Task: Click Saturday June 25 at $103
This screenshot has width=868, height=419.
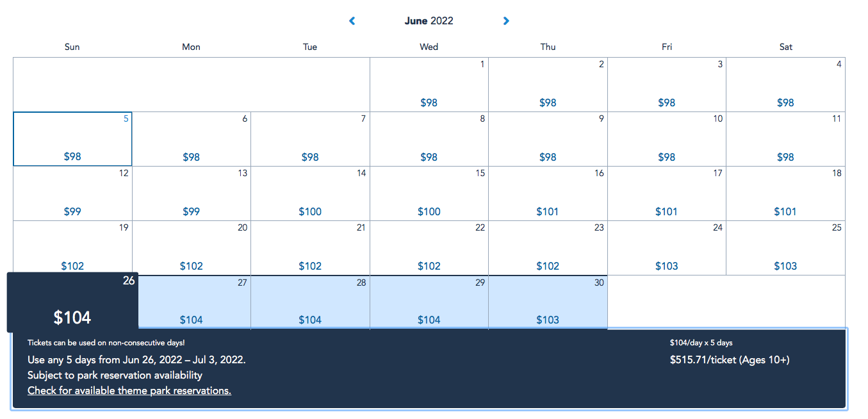Action: [x=785, y=248]
